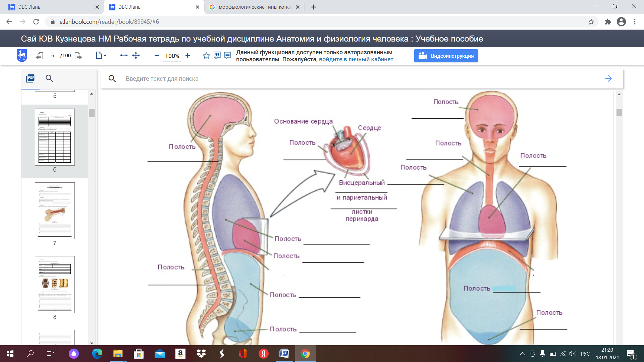This screenshot has width=644, height=362.
Task: Click the thumbnail panel scroll-up arrow
Action: point(92,94)
